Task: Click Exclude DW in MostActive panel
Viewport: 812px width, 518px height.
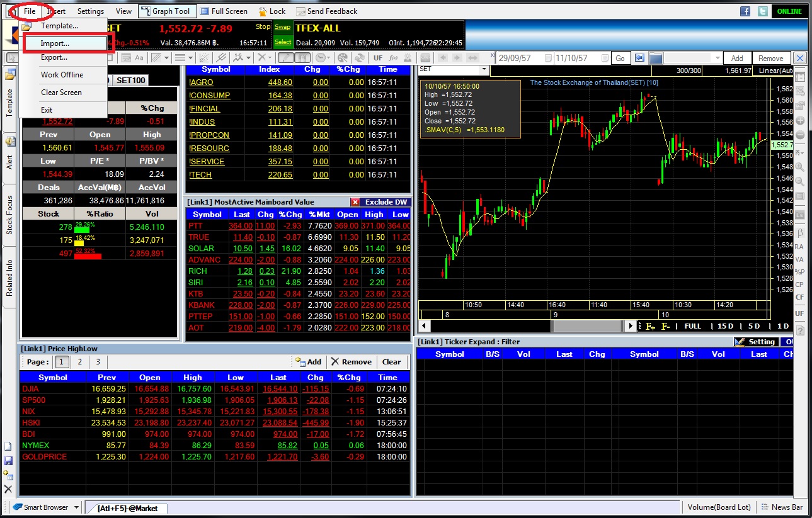Action: click(x=386, y=202)
